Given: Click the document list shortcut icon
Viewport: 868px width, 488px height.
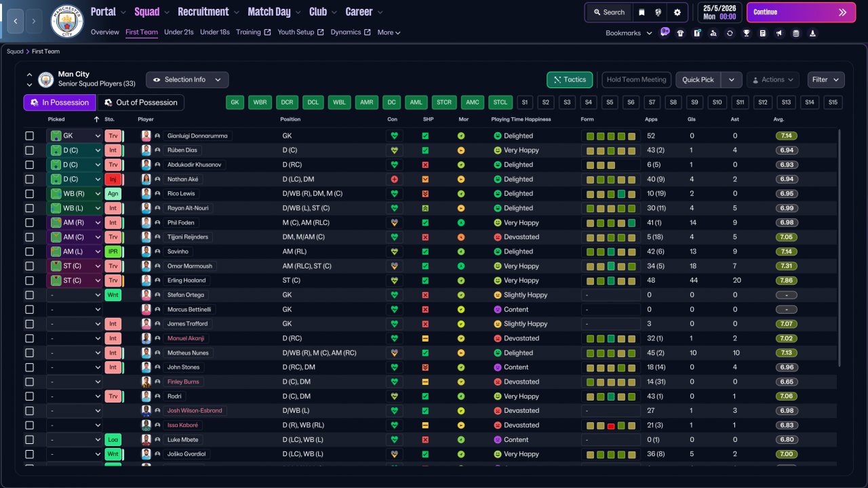Looking at the screenshot, I should pyautogui.click(x=763, y=33).
